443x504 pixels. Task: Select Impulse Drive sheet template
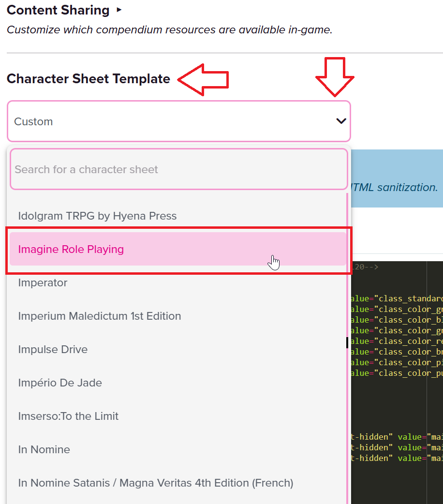(53, 349)
